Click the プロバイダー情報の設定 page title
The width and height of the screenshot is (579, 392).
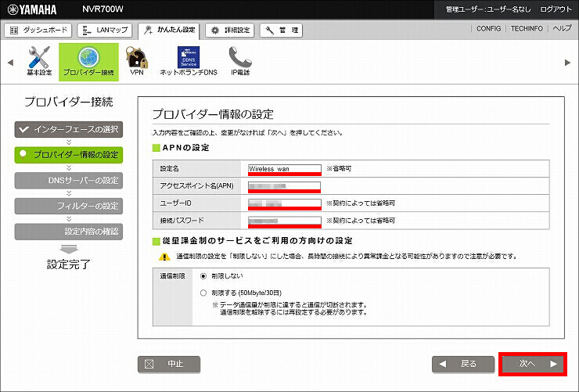pyautogui.click(x=213, y=114)
